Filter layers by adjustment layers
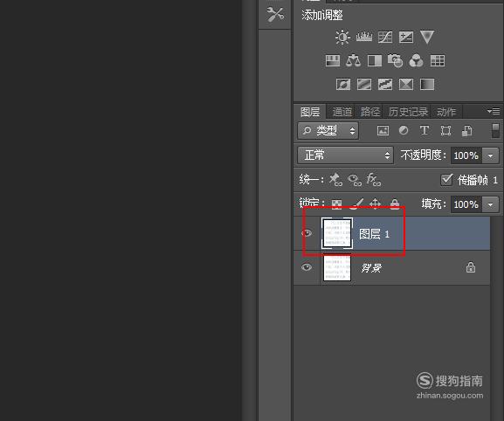Viewport: 504px width, 421px height. 404,130
